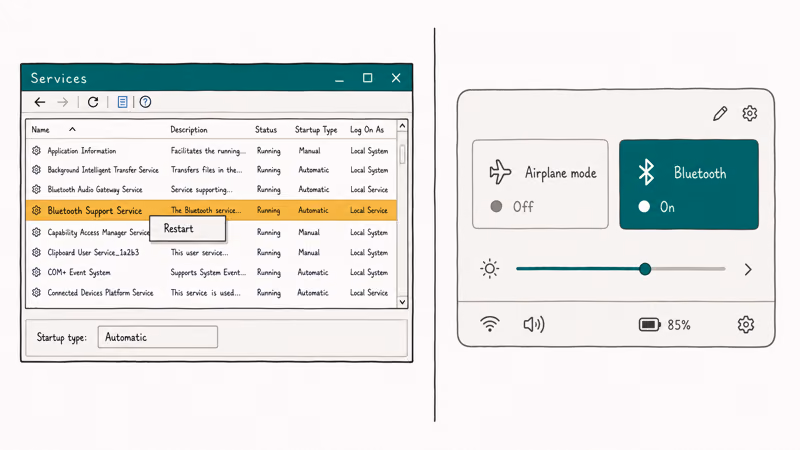Image resolution: width=800 pixels, height=450 pixels.
Task: Select Connected Devices Platform Service row
Action: tap(211, 292)
